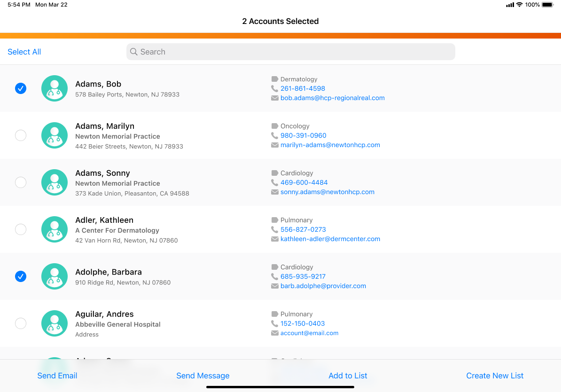Call Kathleen Adler at 556-827-0273
The height and width of the screenshot is (392, 561).
(x=303, y=229)
